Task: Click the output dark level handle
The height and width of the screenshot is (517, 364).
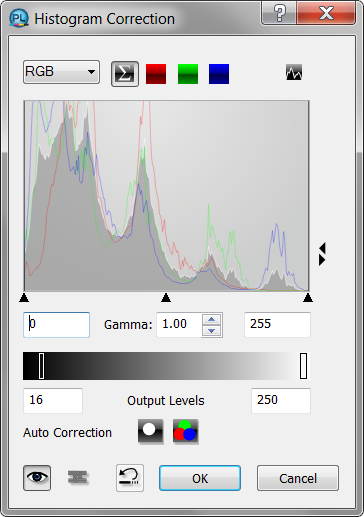Action: tap(41, 366)
